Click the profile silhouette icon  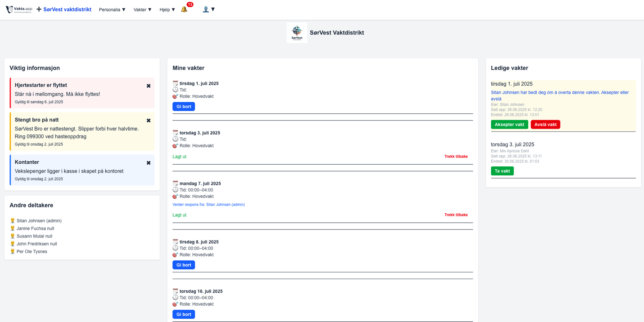[x=206, y=9]
